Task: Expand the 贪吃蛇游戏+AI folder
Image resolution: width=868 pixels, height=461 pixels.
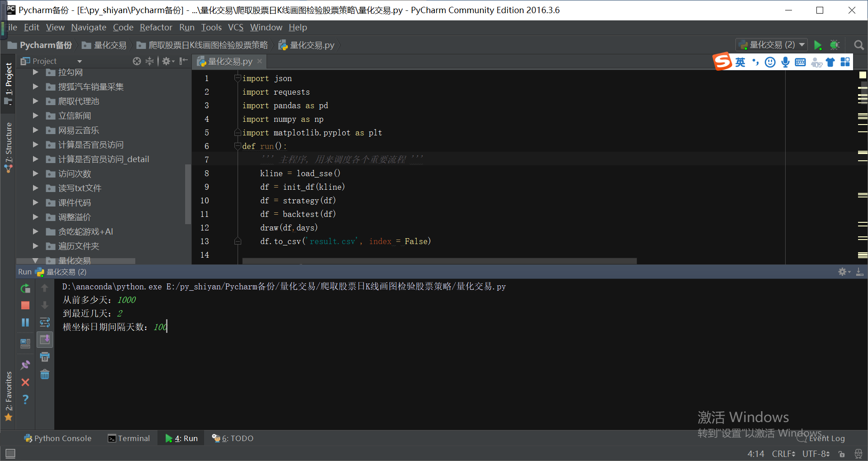Action: [35, 232]
